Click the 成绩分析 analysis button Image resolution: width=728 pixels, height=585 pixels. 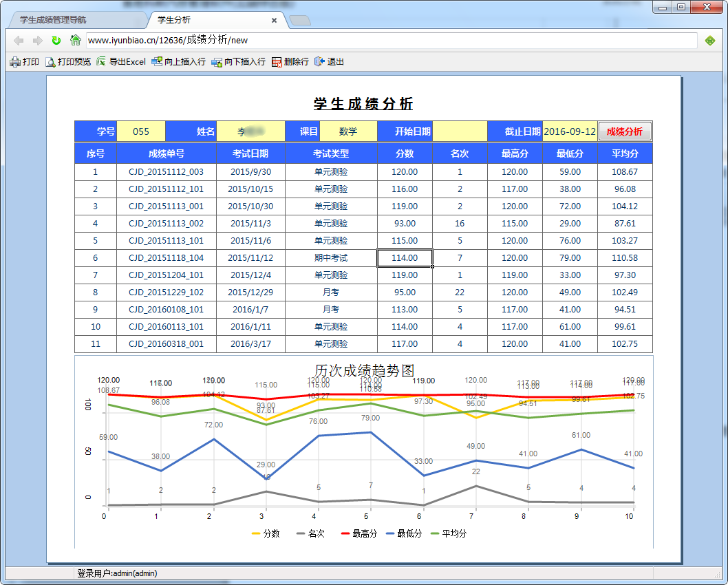(x=625, y=131)
